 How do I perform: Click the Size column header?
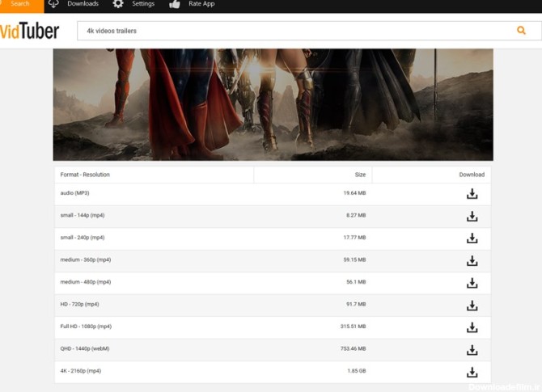359,175
